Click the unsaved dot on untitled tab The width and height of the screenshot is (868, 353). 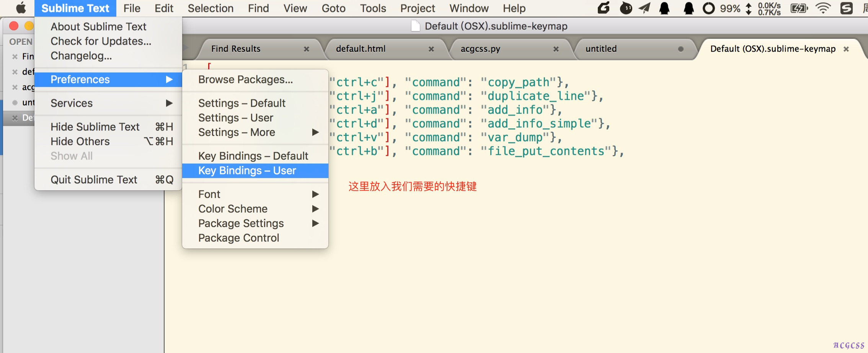pyautogui.click(x=680, y=49)
